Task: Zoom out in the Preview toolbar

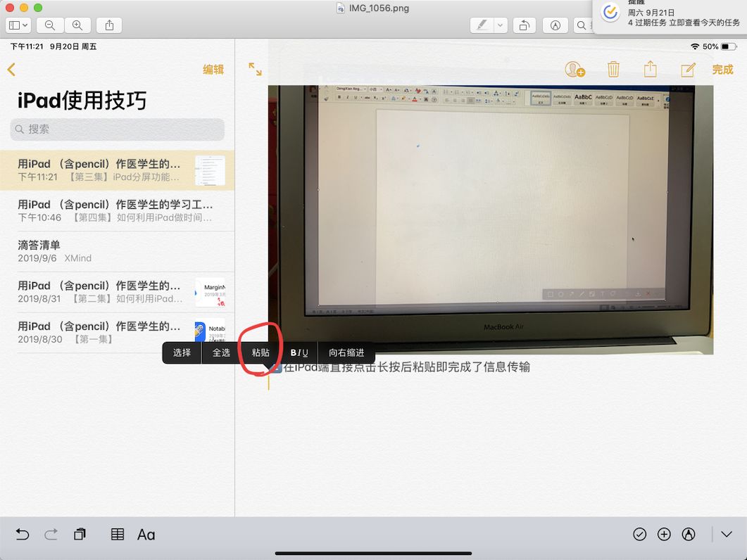Action: tap(50, 25)
